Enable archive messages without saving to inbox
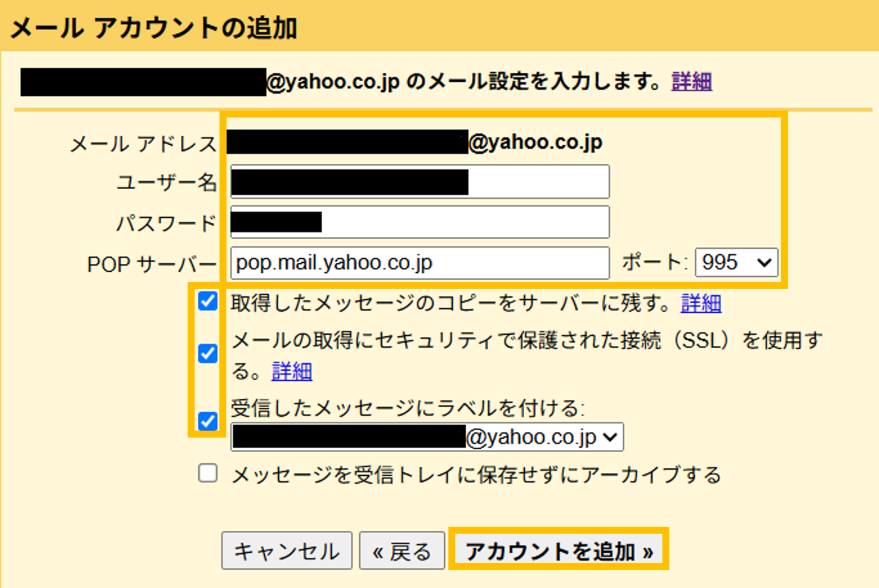This screenshot has width=879, height=588. click(208, 473)
